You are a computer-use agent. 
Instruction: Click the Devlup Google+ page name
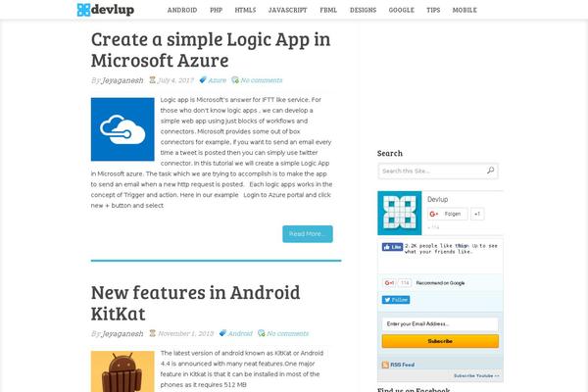tap(438, 199)
